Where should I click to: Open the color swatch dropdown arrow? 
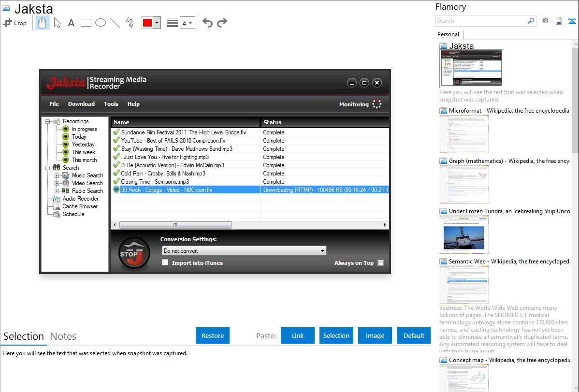pos(157,23)
